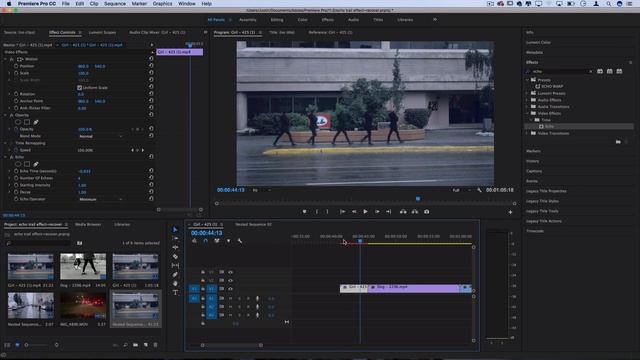
Task: Toggle stopwatch for Decay
Action: point(16,192)
